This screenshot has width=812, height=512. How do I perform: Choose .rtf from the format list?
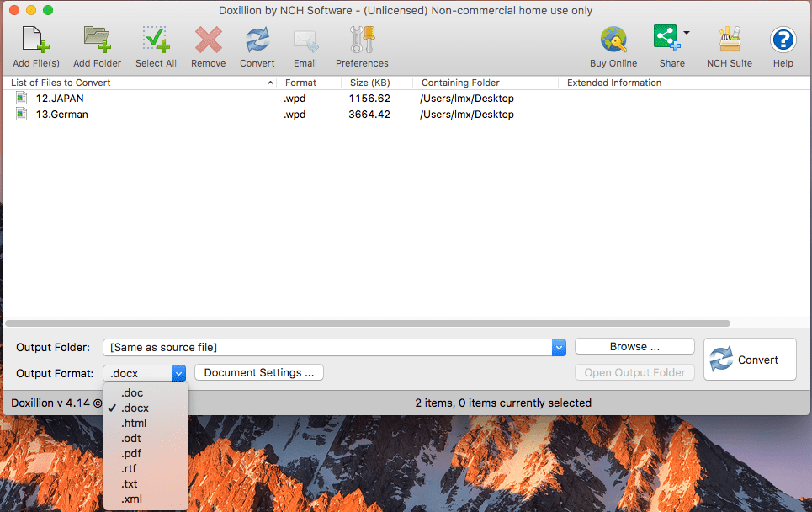[146, 468]
